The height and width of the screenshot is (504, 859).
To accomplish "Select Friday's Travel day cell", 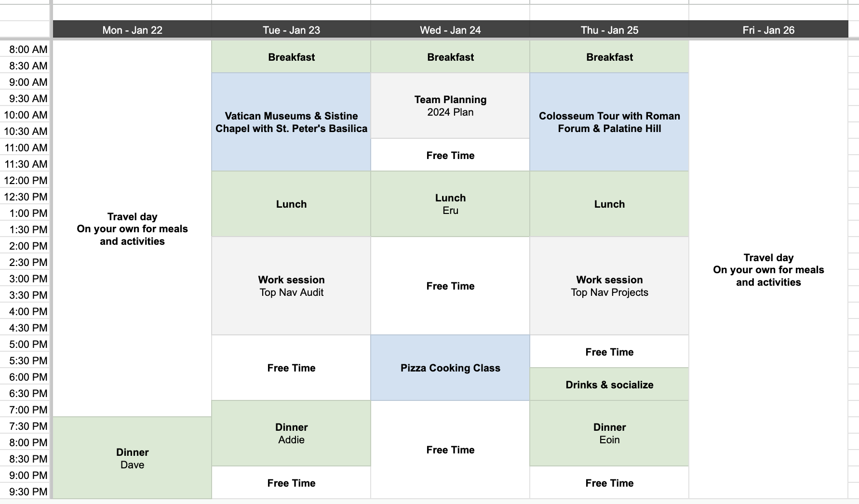I will [768, 270].
